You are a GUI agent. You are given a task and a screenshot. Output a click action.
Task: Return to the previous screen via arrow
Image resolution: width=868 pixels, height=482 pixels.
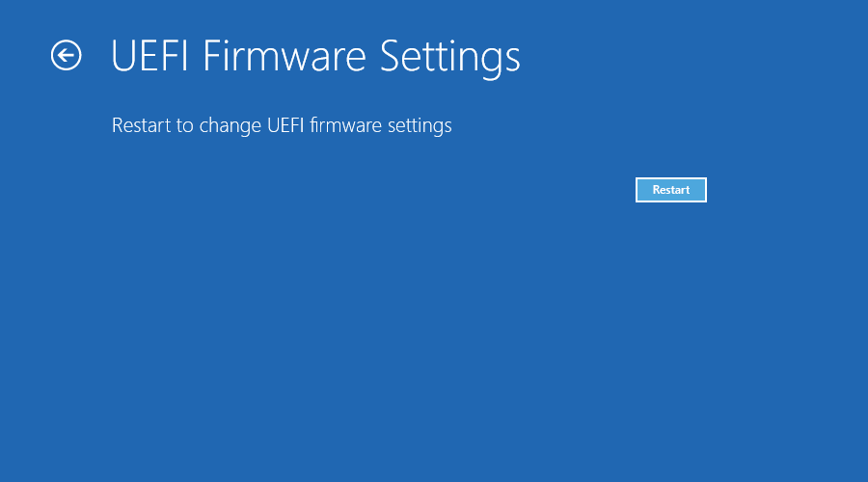[66, 56]
